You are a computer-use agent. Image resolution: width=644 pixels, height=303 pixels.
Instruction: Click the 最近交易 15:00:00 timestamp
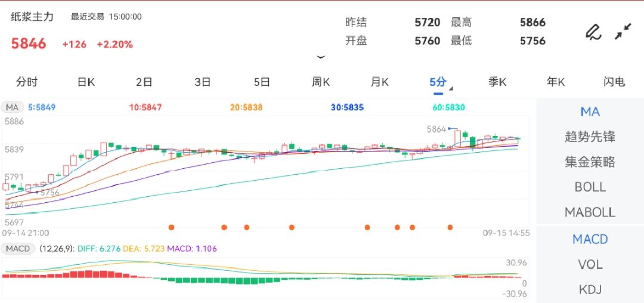tap(106, 17)
